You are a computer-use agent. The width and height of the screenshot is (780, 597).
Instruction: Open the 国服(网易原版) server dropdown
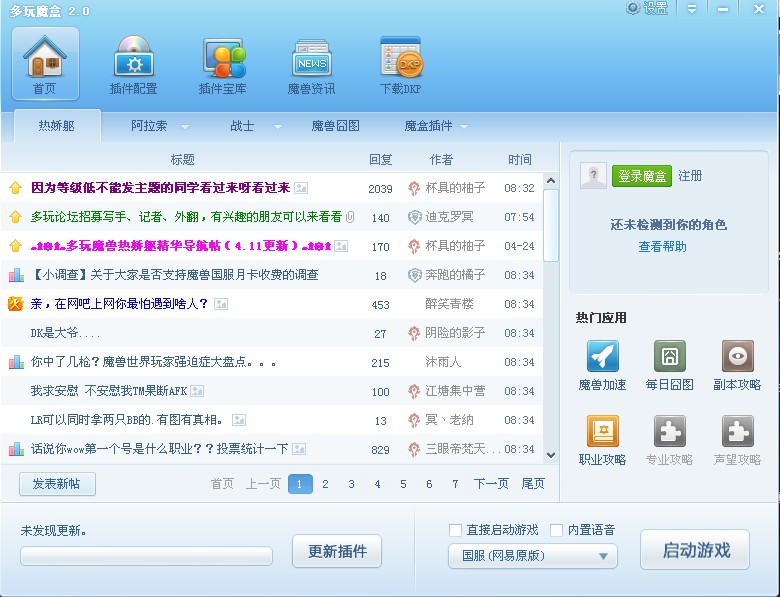(533, 556)
